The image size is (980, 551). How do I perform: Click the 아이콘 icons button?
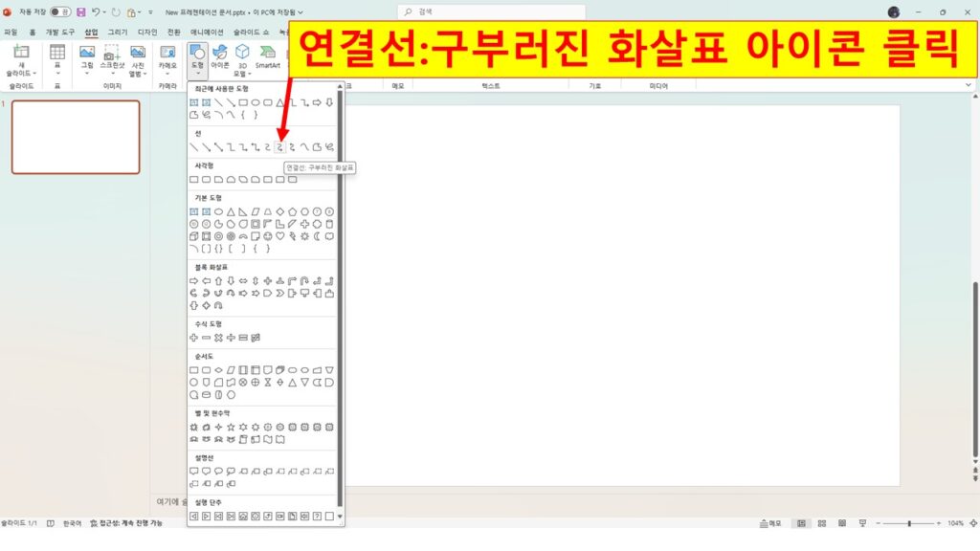click(220, 56)
